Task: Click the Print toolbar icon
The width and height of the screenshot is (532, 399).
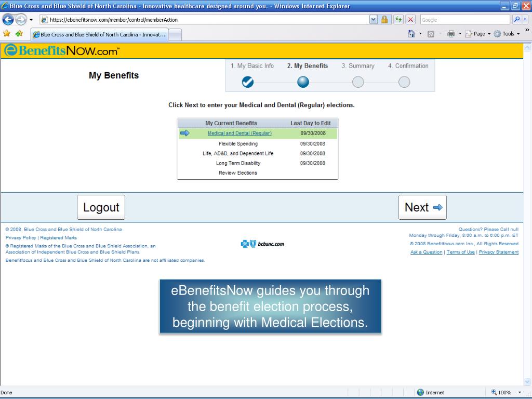Action: [451, 34]
